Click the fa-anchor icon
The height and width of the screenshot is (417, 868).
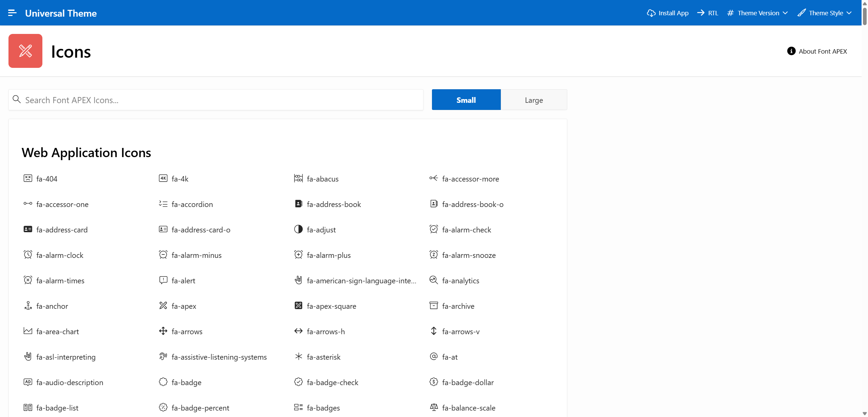click(x=28, y=306)
